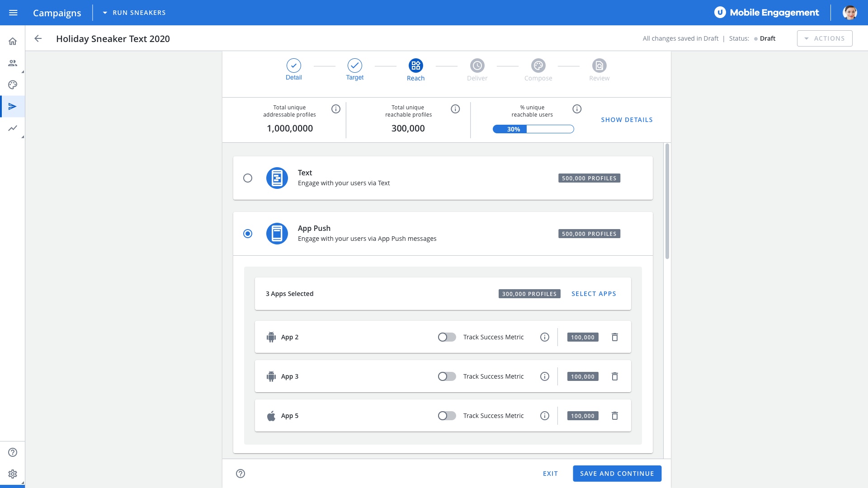Click the Draft status label
868x488 pixels.
(767, 38)
